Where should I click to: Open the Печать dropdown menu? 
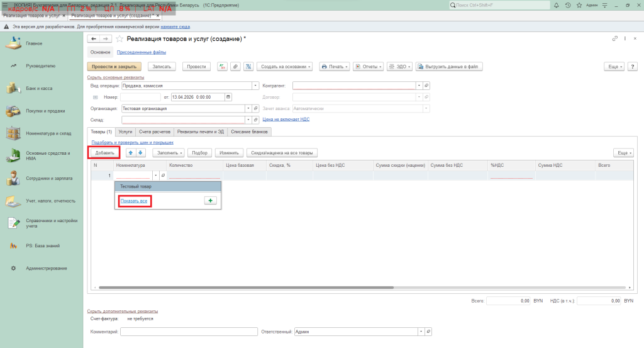pos(334,66)
